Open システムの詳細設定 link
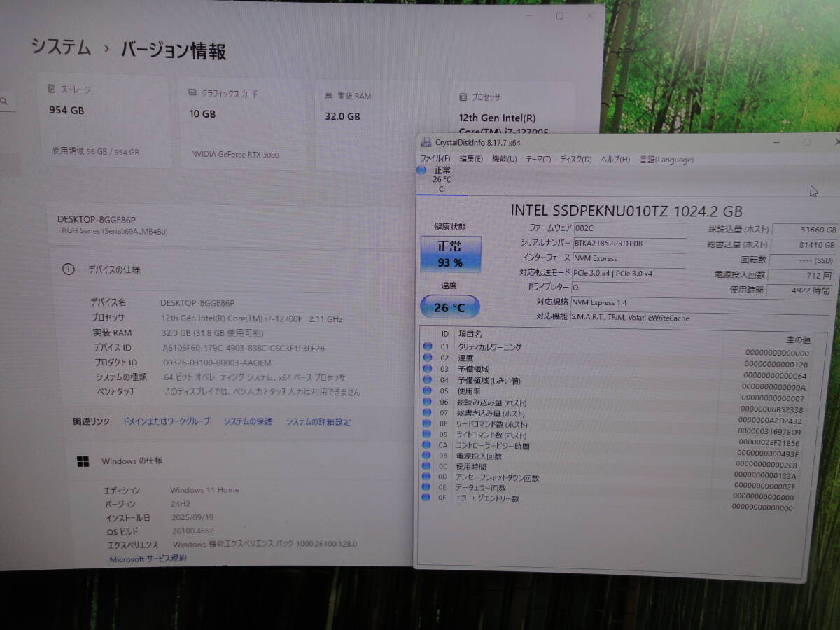This screenshot has height=630, width=840. click(318, 421)
